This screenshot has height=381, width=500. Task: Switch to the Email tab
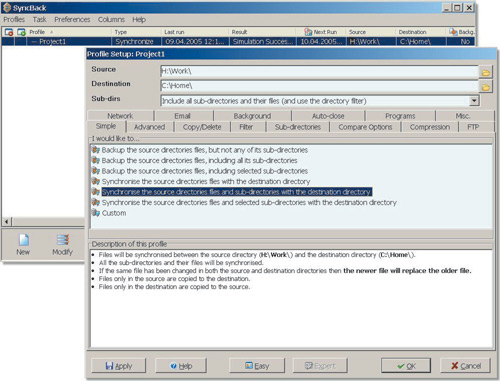coord(183,116)
